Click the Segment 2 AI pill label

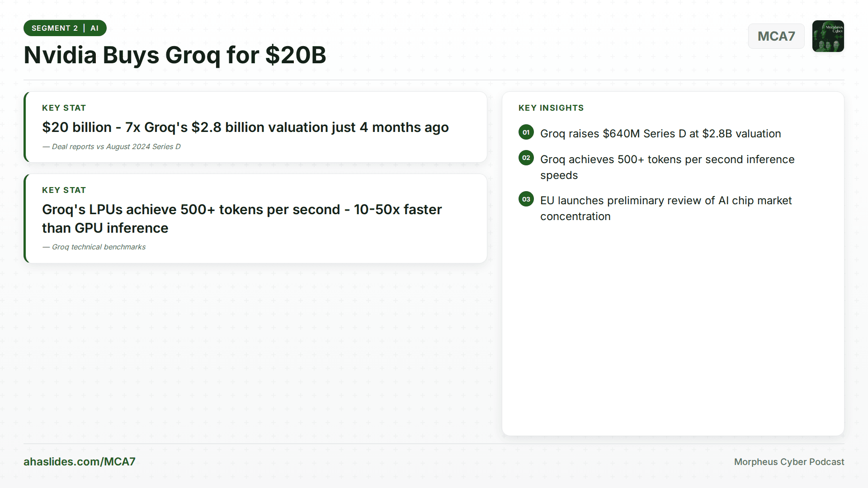pos(65,28)
